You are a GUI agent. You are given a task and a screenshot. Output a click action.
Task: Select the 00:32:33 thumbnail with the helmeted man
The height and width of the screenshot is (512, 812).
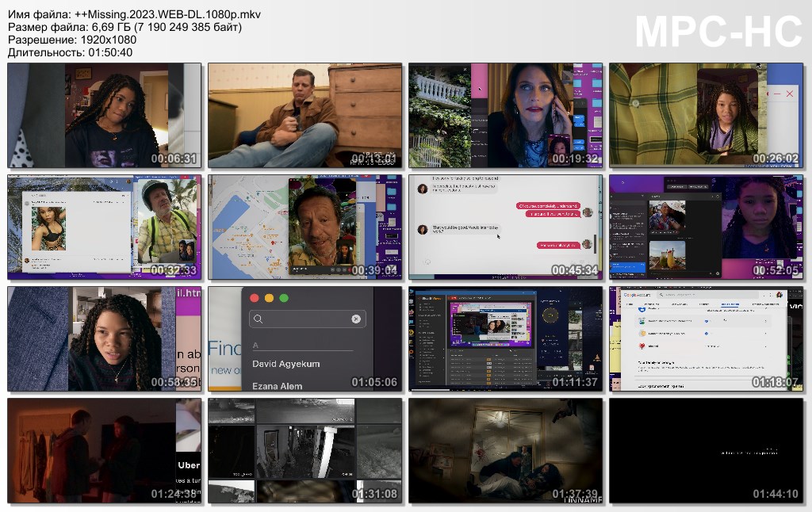(x=105, y=227)
